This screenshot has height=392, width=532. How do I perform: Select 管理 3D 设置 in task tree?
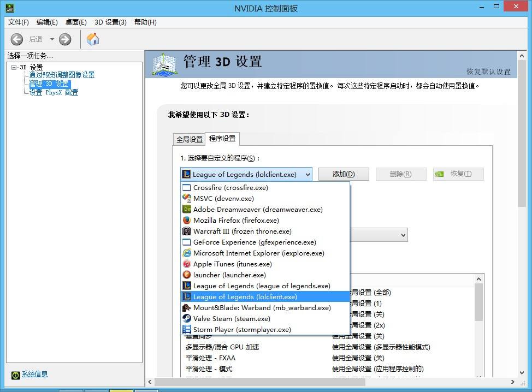coord(49,84)
